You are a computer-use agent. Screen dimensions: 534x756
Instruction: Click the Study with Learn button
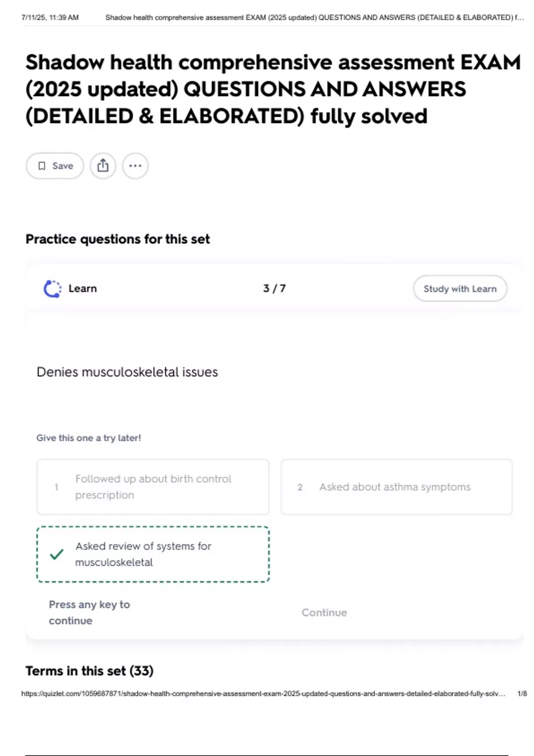click(x=460, y=289)
